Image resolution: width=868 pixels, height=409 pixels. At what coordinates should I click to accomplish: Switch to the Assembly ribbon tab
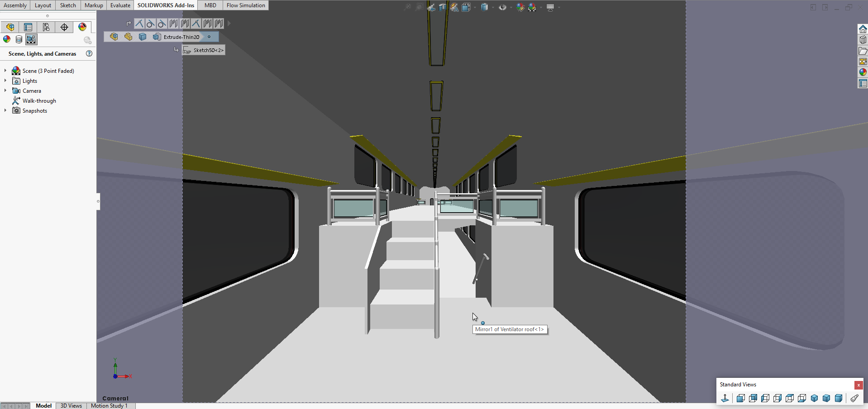15,5
